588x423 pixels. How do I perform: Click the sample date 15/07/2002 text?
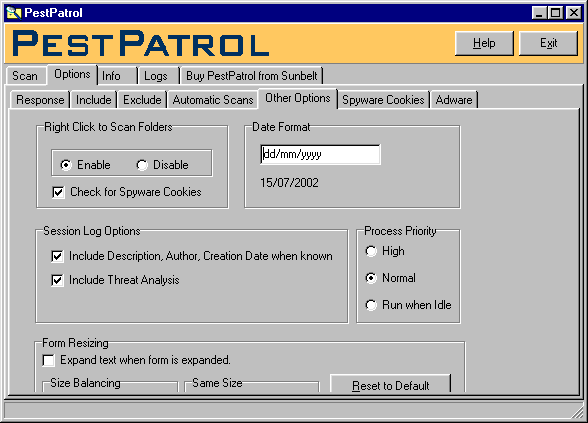click(x=289, y=183)
